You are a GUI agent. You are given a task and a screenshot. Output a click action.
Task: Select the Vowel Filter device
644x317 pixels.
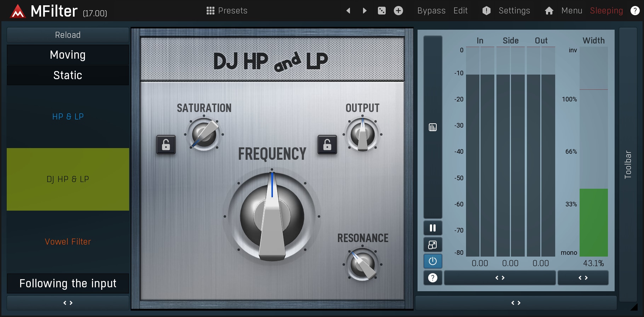68,242
